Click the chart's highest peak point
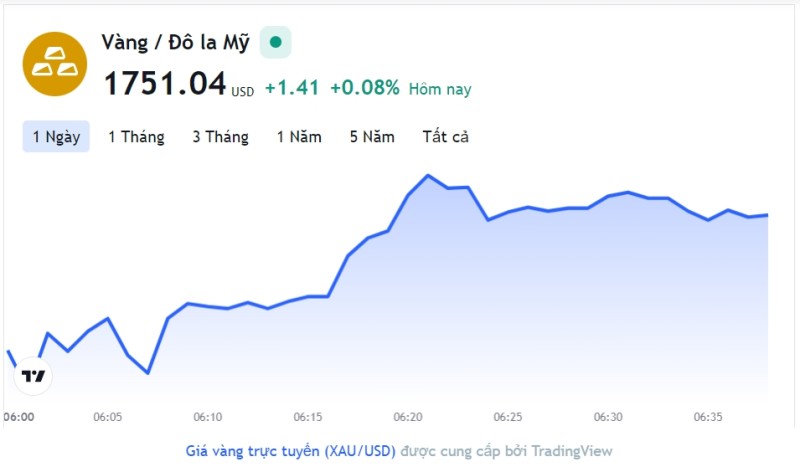Image resolution: width=800 pixels, height=472 pixels. [428, 176]
